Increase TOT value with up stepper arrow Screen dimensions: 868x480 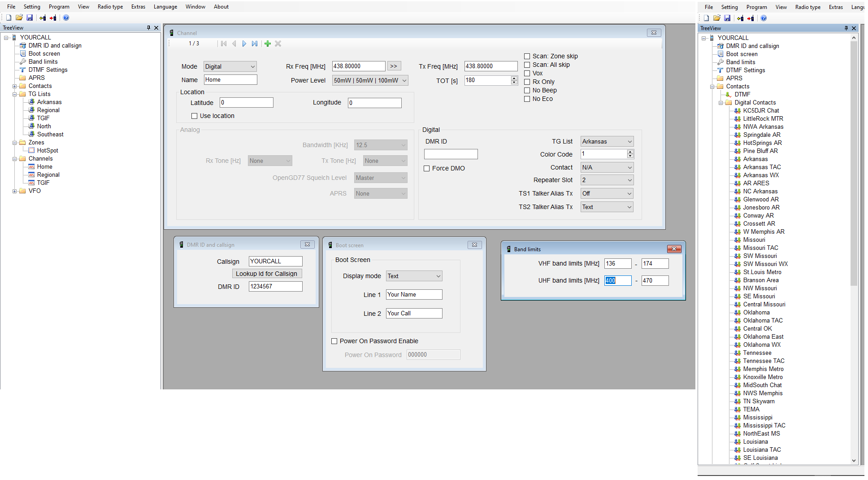pos(514,78)
